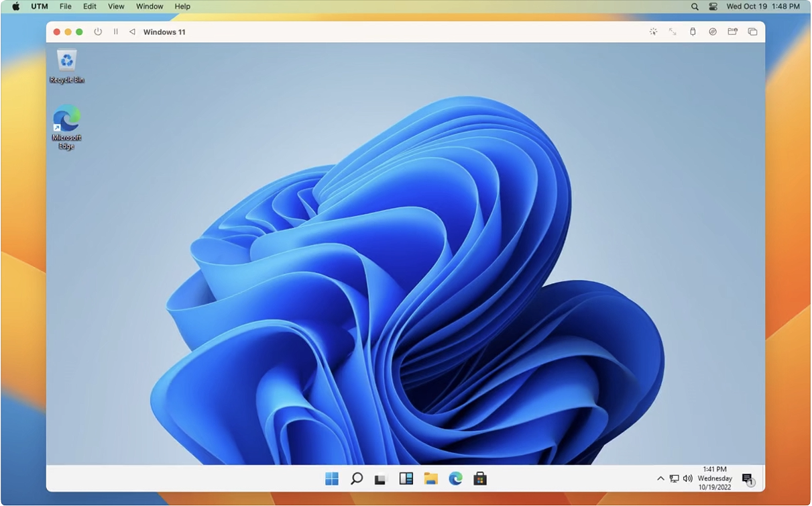Open Task View on the taskbar
This screenshot has height=506, width=812.
[x=381, y=478]
